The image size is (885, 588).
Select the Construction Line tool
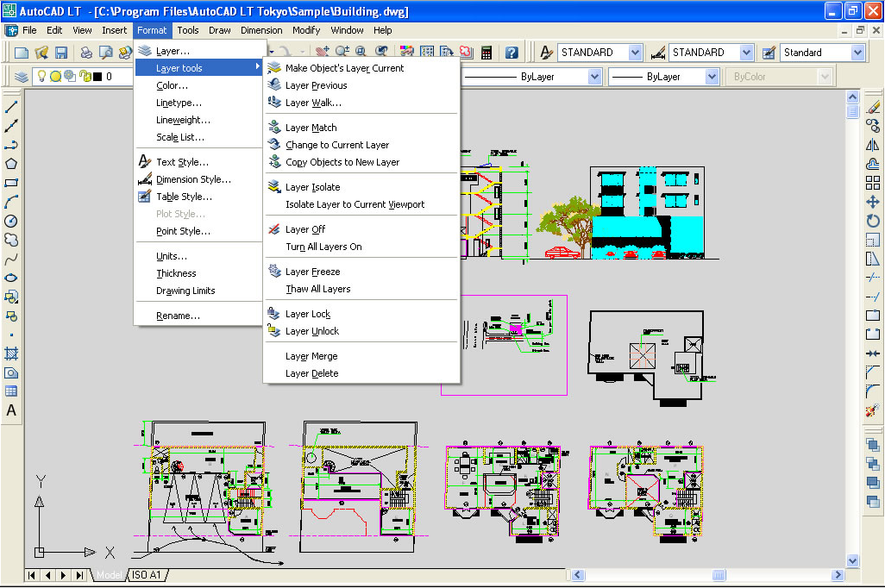pyautogui.click(x=10, y=126)
